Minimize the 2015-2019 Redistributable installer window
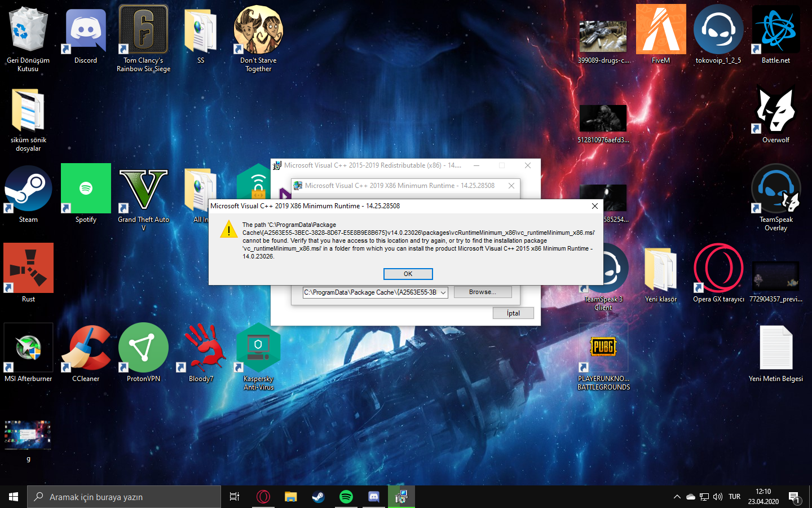The image size is (812, 508). 476,165
